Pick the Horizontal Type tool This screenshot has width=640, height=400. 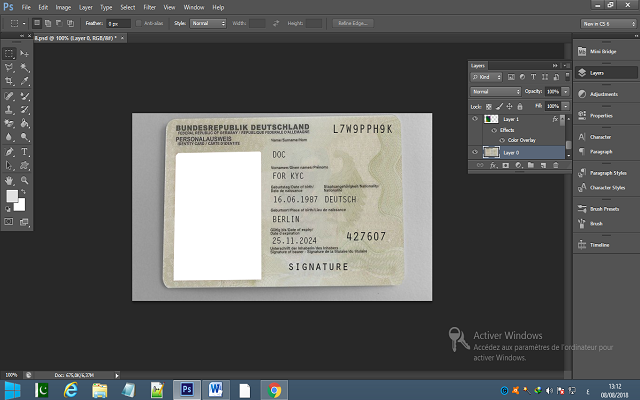25,152
